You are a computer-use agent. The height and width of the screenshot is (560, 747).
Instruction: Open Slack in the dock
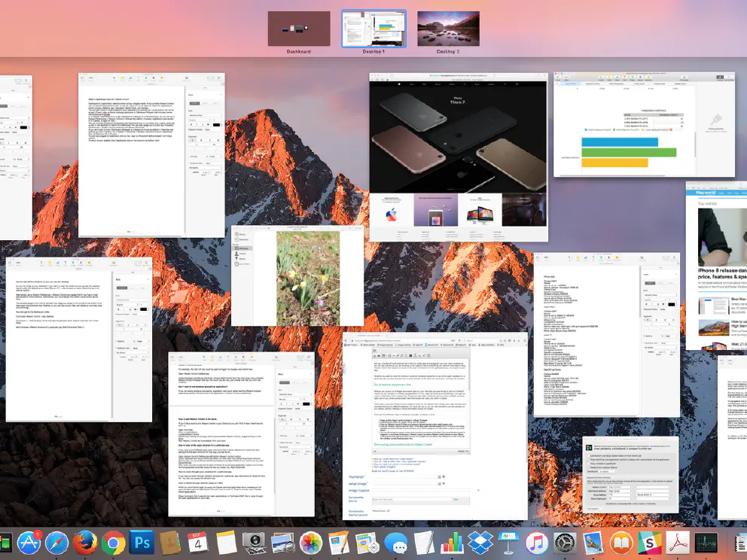click(x=649, y=543)
